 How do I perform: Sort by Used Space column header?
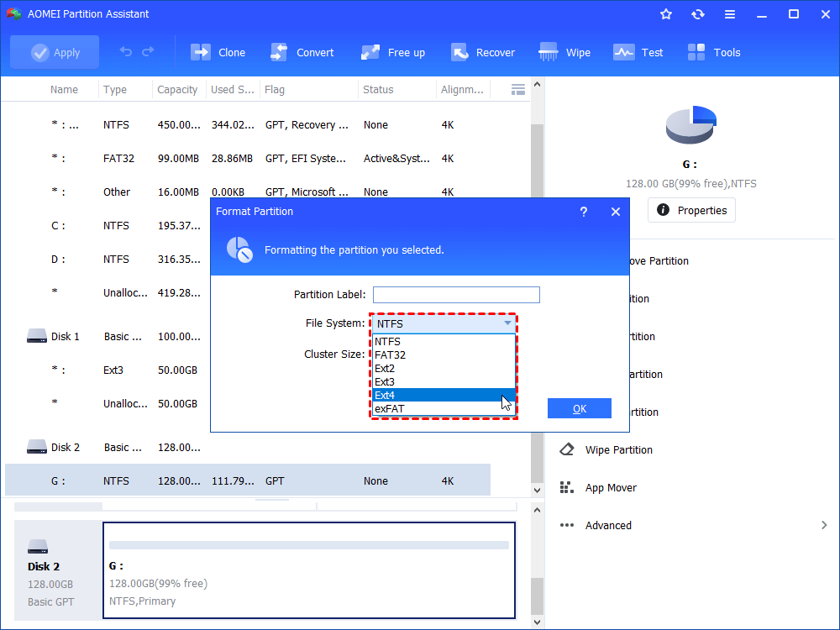point(232,90)
